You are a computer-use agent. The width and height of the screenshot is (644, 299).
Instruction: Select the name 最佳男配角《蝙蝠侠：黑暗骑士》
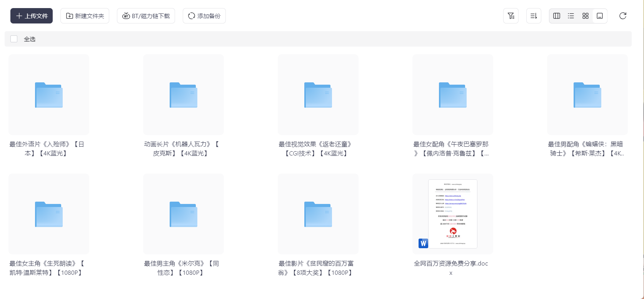pyautogui.click(x=586, y=149)
